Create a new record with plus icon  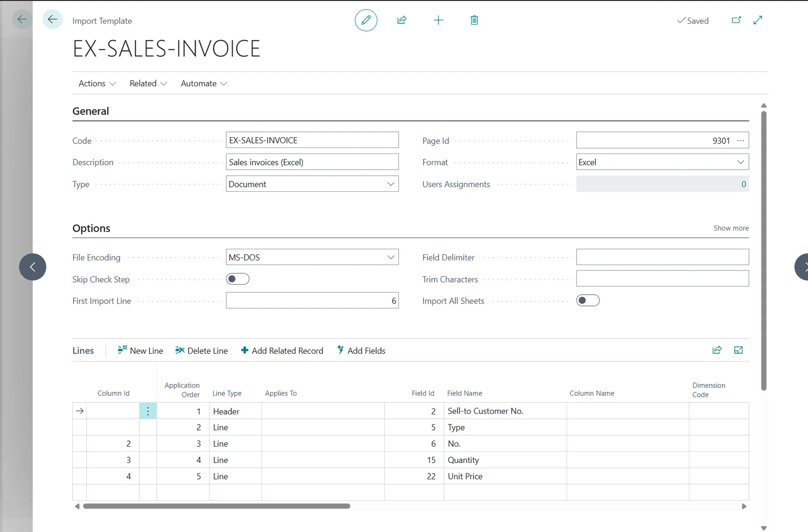coord(438,20)
